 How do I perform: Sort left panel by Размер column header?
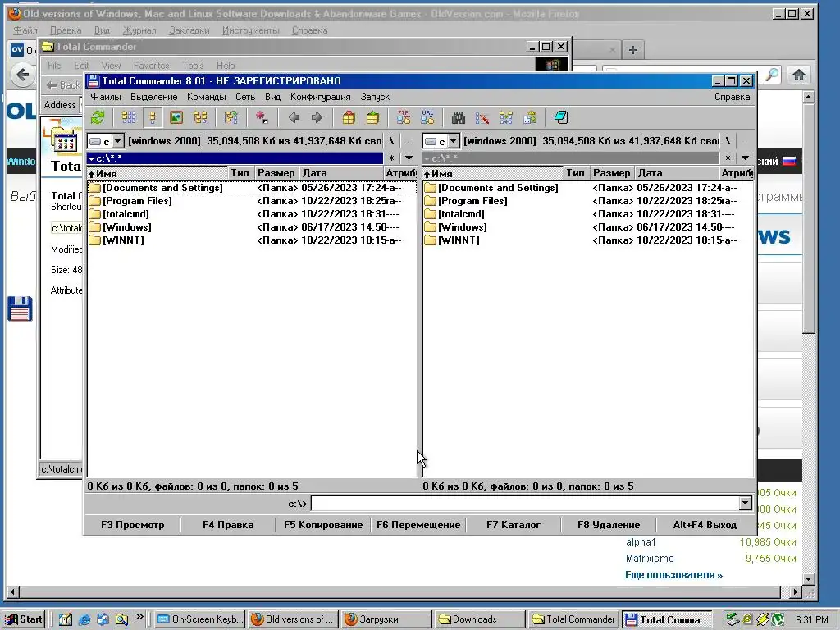276,173
